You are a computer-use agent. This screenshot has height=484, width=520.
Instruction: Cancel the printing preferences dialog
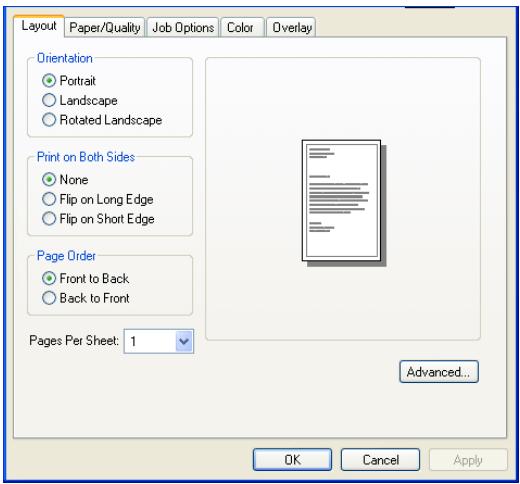click(x=380, y=460)
